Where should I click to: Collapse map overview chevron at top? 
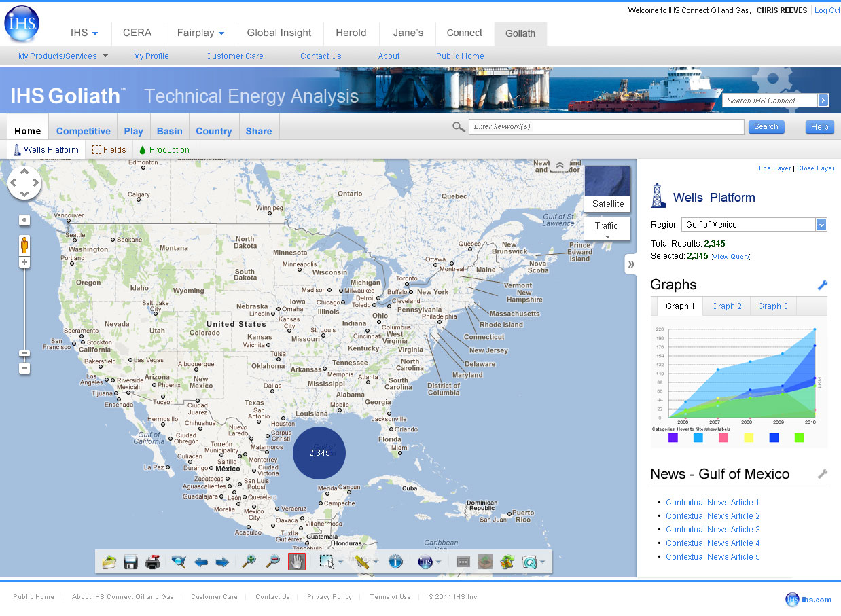click(560, 165)
